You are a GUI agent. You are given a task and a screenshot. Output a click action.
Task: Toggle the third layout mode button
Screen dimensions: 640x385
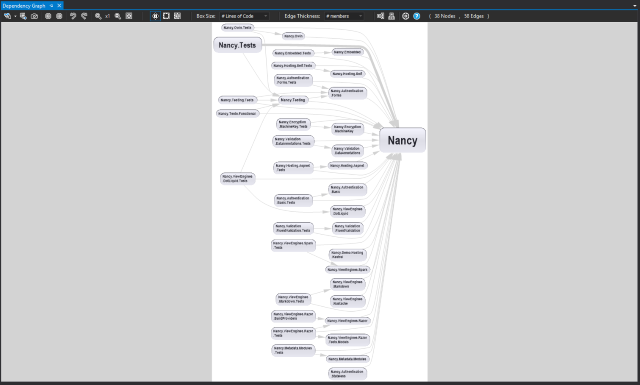[x=177, y=16]
